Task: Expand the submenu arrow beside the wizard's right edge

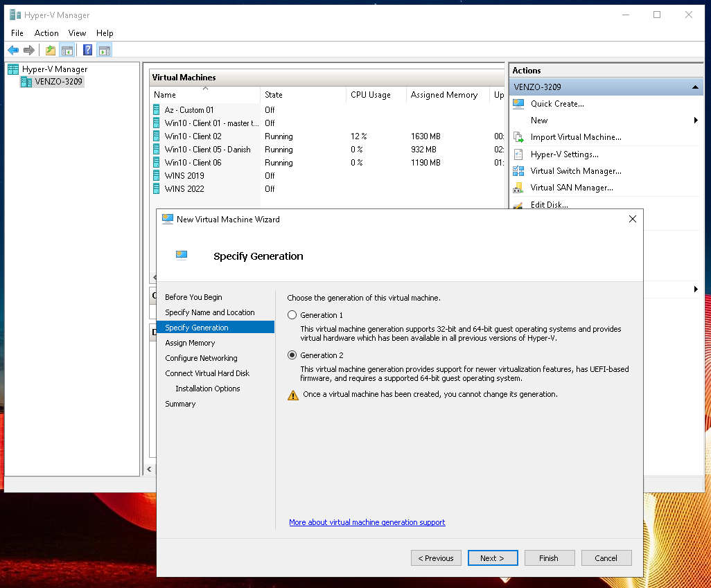Action: pos(696,289)
